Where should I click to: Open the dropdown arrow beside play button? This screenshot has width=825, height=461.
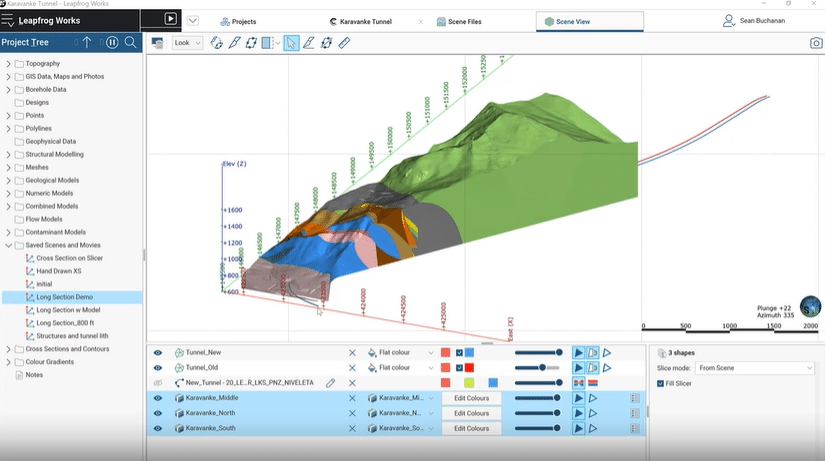(193, 21)
